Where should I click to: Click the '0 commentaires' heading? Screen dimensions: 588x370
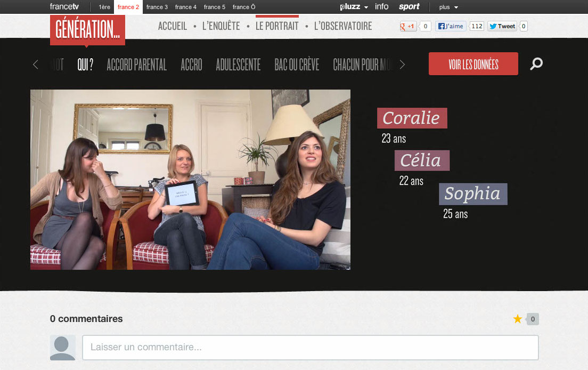pos(86,319)
